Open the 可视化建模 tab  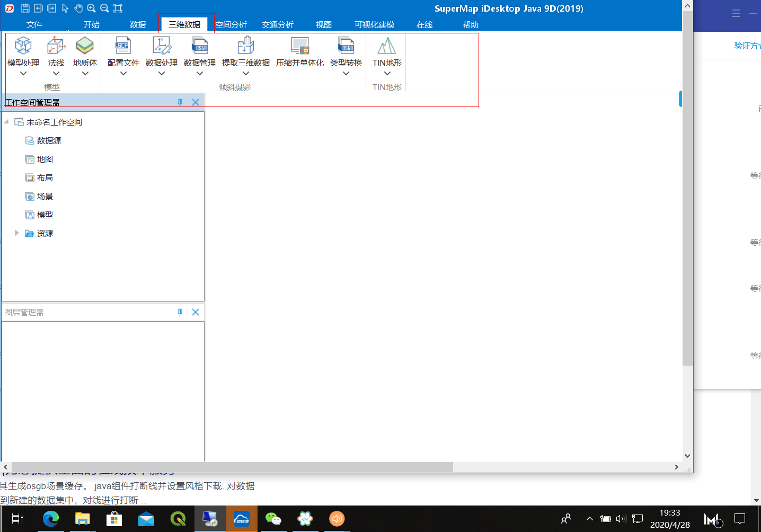[375, 25]
